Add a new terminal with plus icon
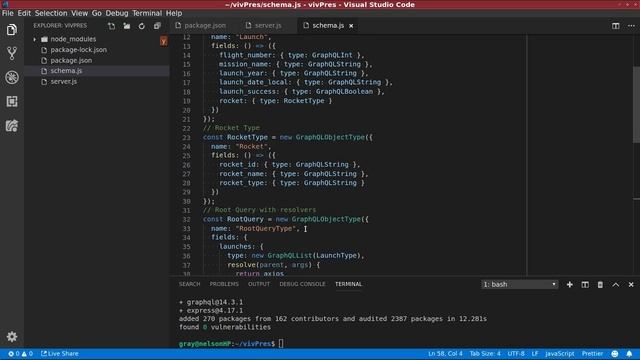Viewport: 640px width, 360px height. click(x=570, y=284)
